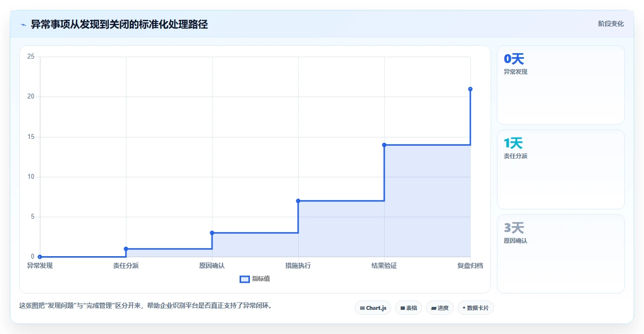Click the 措施执行 x-axis label
644x334 pixels.
pyautogui.click(x=298, y=266)
